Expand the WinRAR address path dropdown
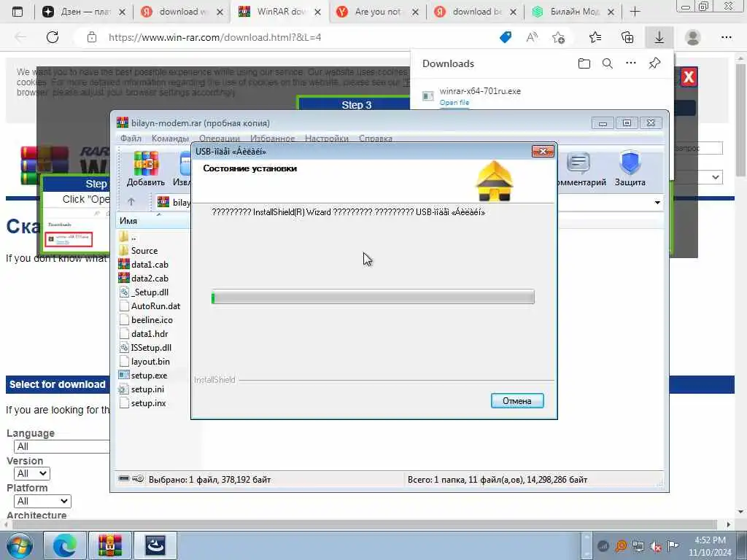This screenshot has height=560, width=747. (x=657, y=203)
